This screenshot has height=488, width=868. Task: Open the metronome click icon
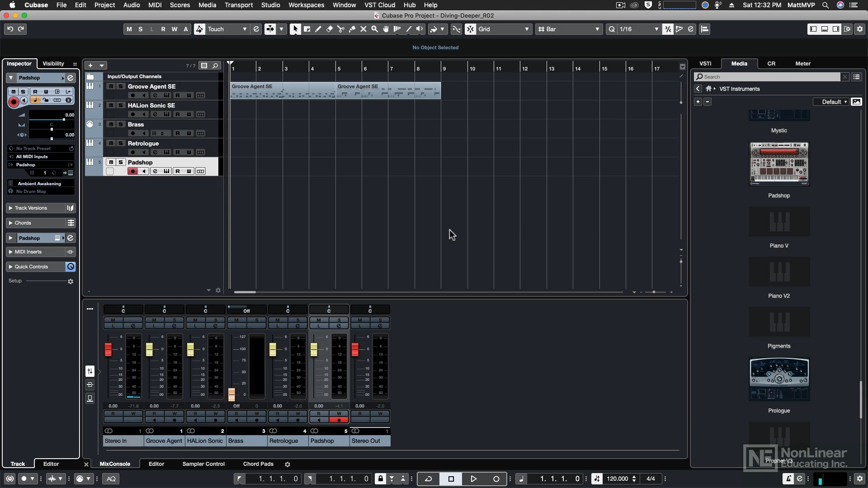(x=788, y=479)
